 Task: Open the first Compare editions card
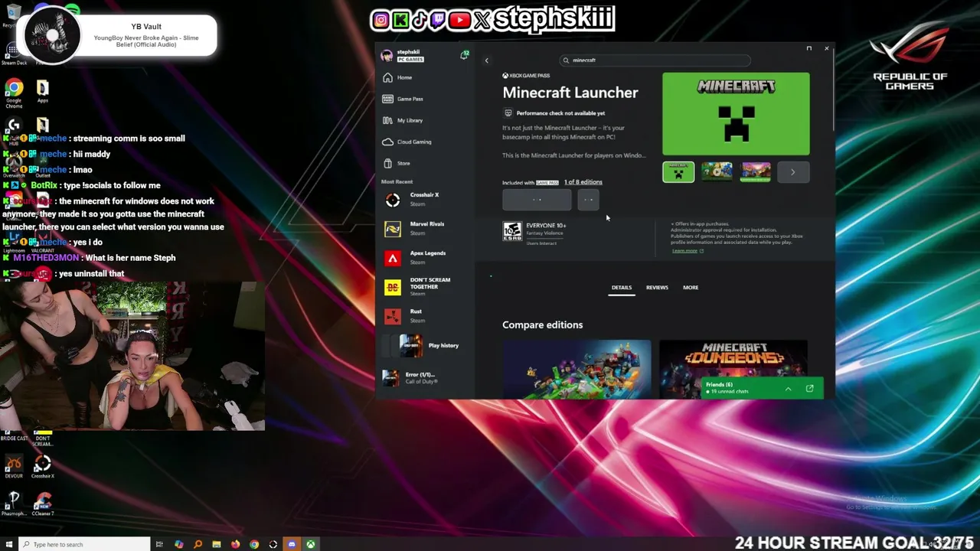pos(577,370)
